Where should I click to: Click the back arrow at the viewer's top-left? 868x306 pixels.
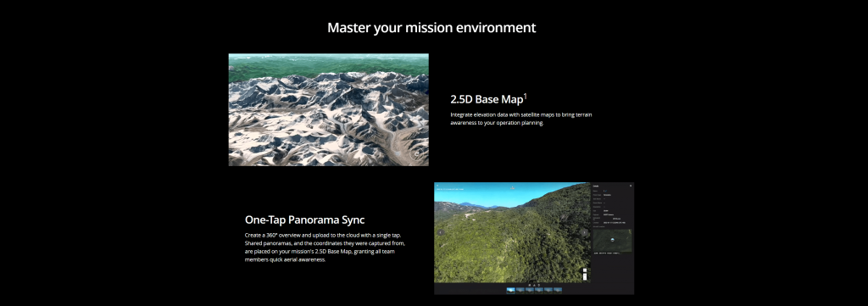(x=437, y=186)
